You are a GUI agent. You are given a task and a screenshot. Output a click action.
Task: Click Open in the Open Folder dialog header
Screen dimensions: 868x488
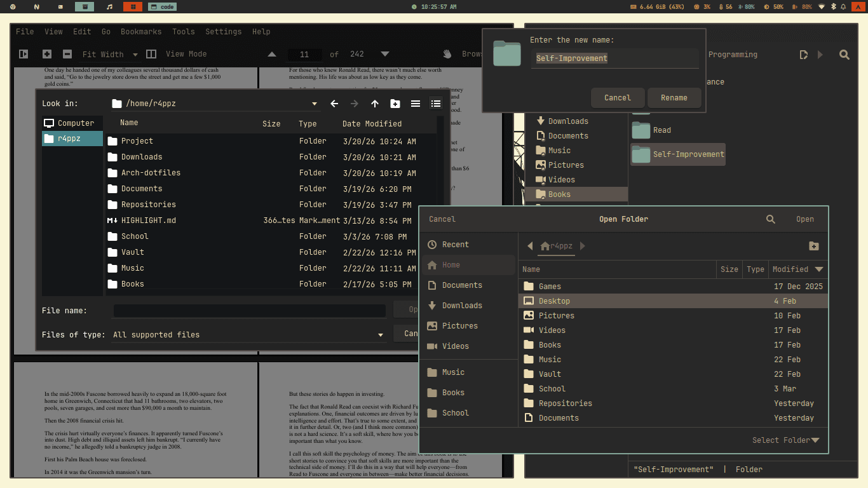click(805, 219)
